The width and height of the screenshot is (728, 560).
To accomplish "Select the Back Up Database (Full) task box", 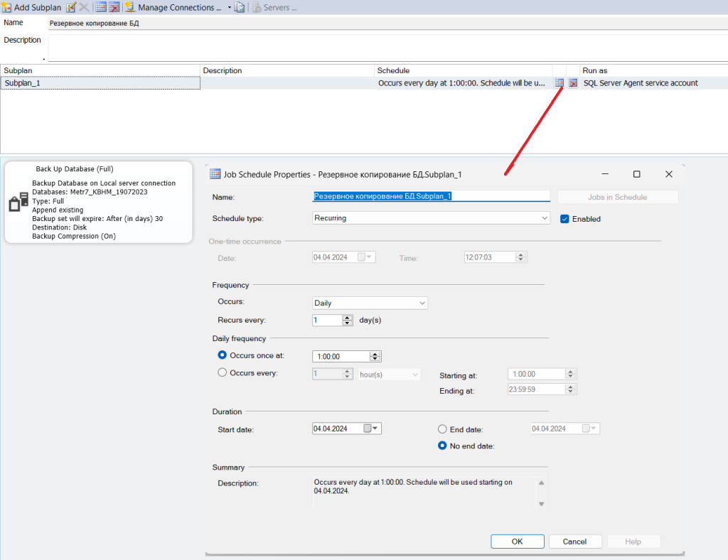I will [98, 203].
